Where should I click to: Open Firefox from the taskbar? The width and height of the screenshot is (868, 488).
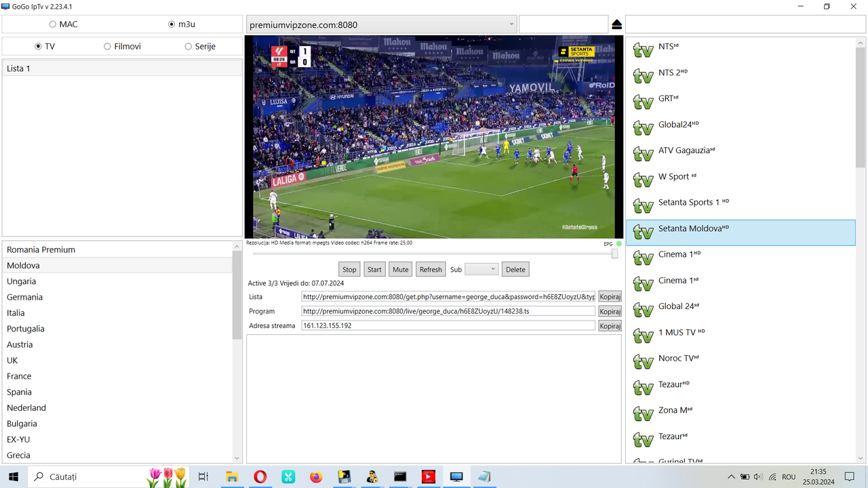pyautogui.click(x=316, y=476)
